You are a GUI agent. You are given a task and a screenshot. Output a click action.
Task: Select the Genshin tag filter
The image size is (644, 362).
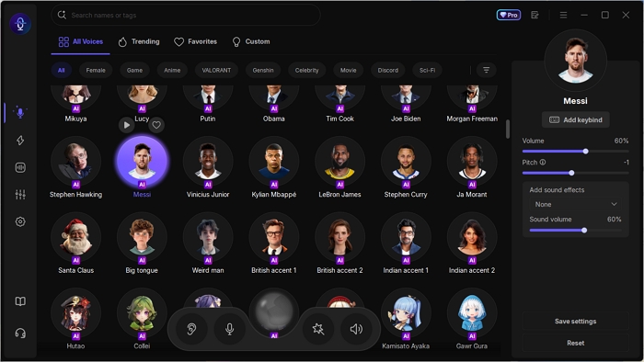pos(263,70)
